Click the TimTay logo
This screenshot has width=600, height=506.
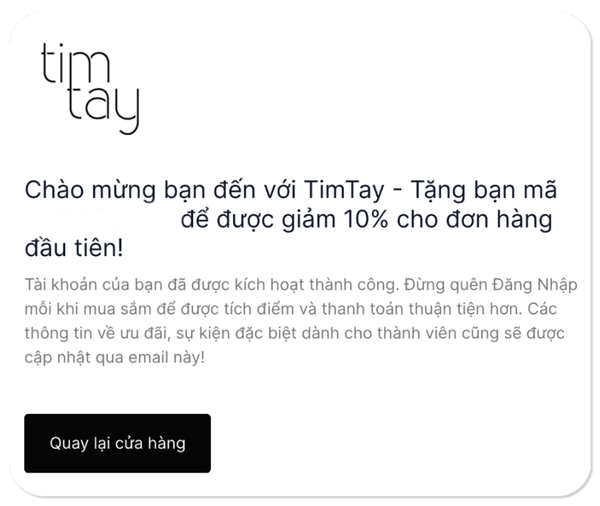(x=90, y=88)
